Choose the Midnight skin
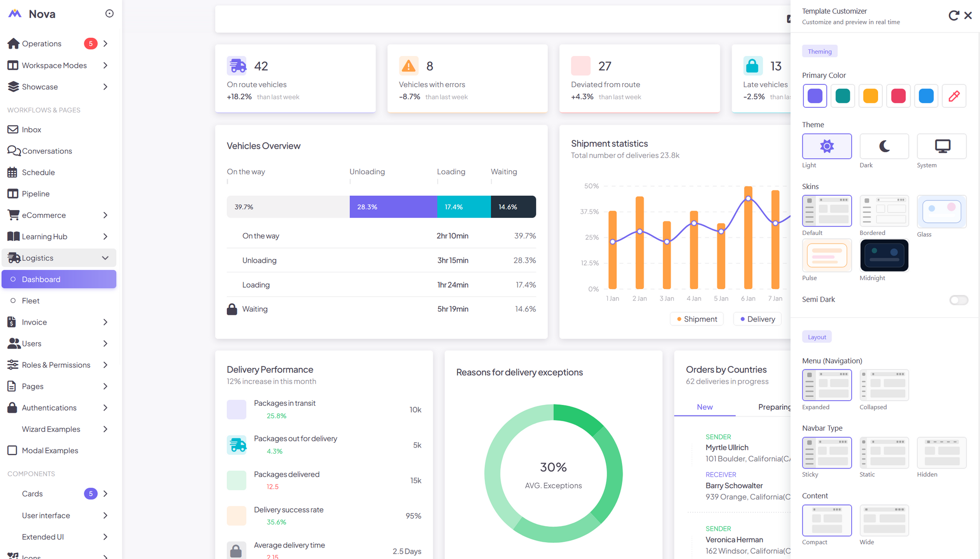980x559 pixels. click(x=884, y=256)
